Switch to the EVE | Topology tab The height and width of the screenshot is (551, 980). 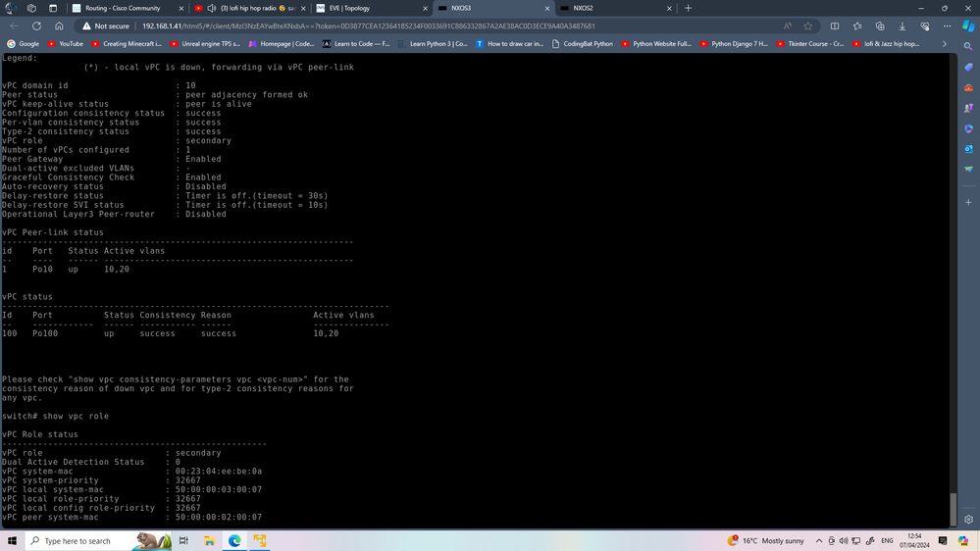[372, 8]
